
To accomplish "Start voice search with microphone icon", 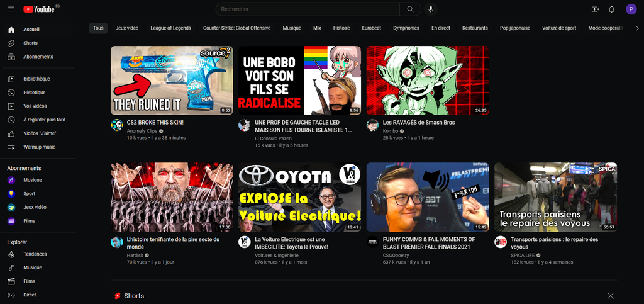I will point(430,9).
